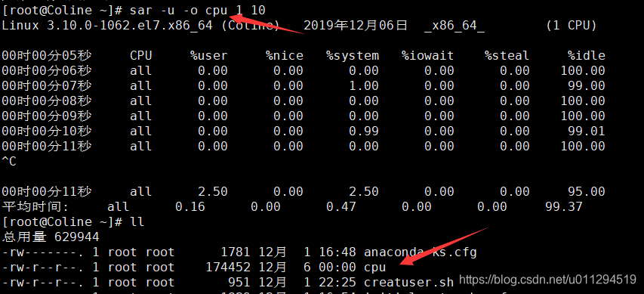
Task: Click the modification time 16:48
Action: (x=337, y=252)
